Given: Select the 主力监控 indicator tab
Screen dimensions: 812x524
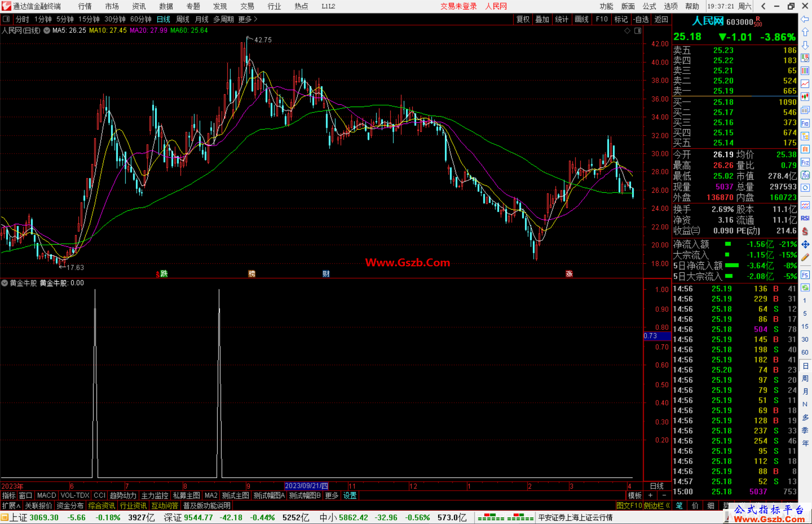Looking at the screenshot, I should [x=155, y=495].
